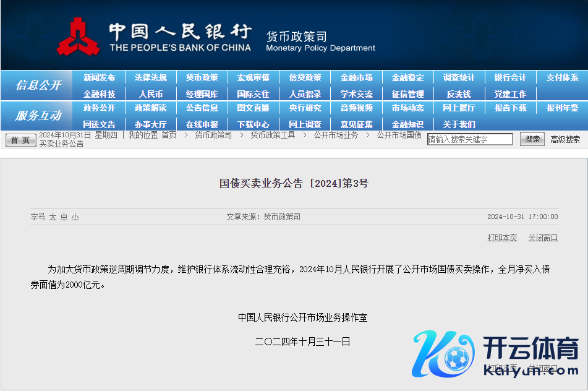
Task: Select 人员招录 in navigation
Action: point(305,94)
